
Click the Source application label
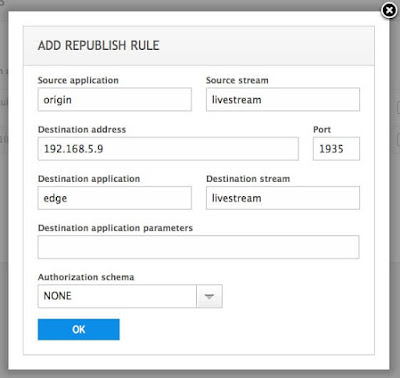click(x=78, y=80)
